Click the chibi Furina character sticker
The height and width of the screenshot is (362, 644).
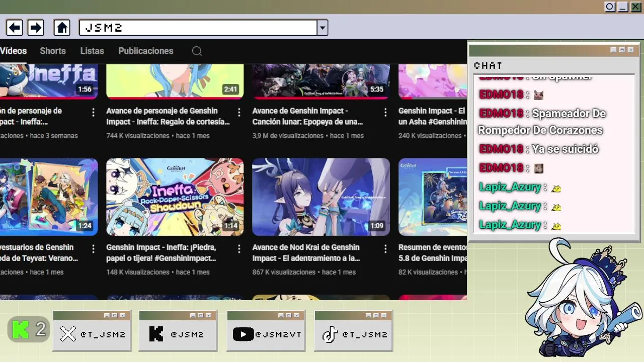pos(584,299)
